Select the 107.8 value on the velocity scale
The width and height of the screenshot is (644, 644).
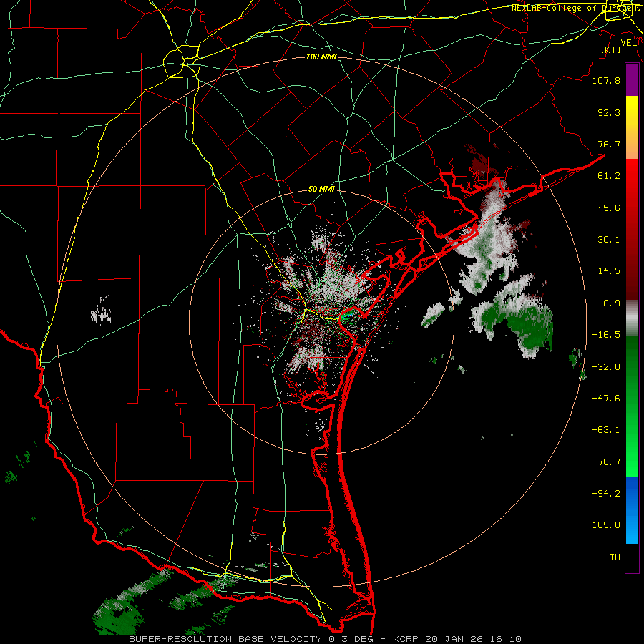coord(606,80)
